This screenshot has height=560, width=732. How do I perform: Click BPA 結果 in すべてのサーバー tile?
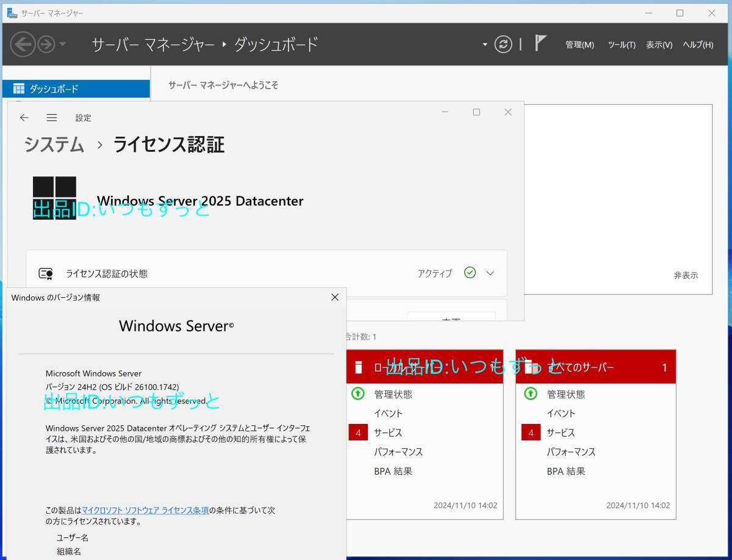[565, 471]
